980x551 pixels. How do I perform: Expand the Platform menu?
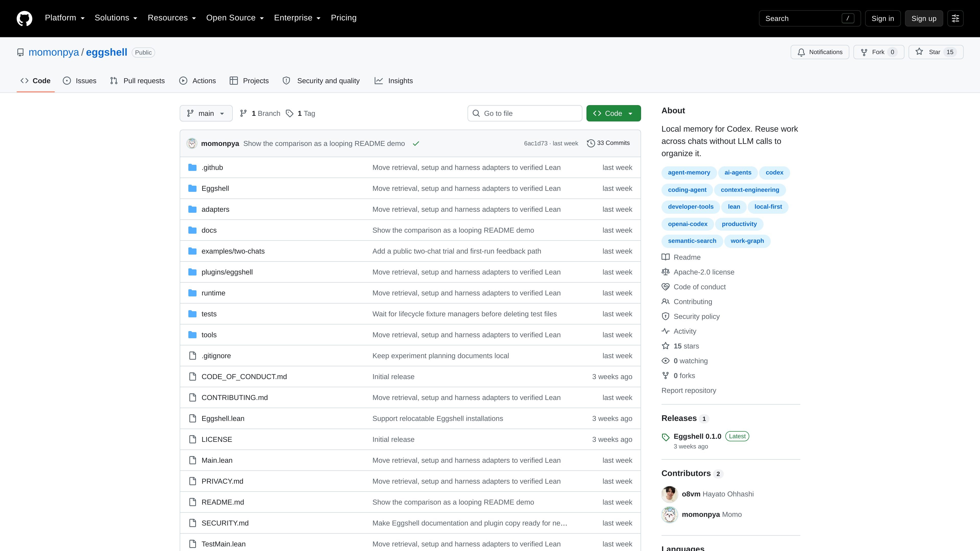[65, 18]
